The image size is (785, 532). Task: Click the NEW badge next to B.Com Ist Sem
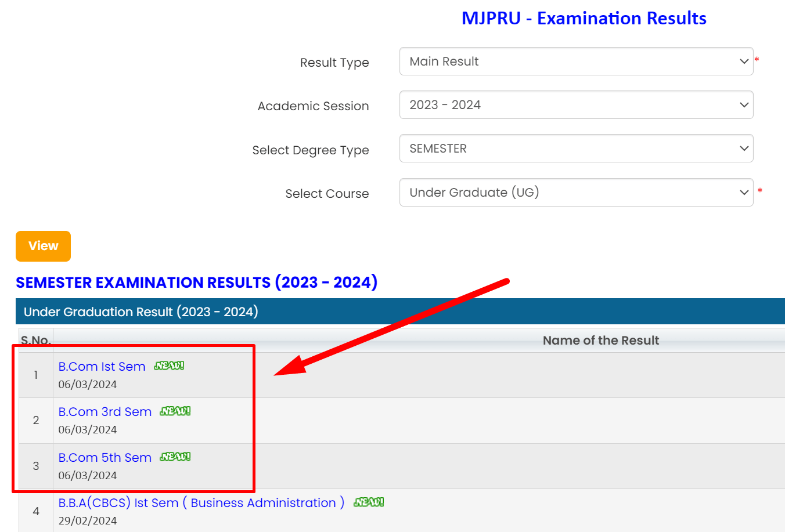pyautogui.click(x=169, y=365)
